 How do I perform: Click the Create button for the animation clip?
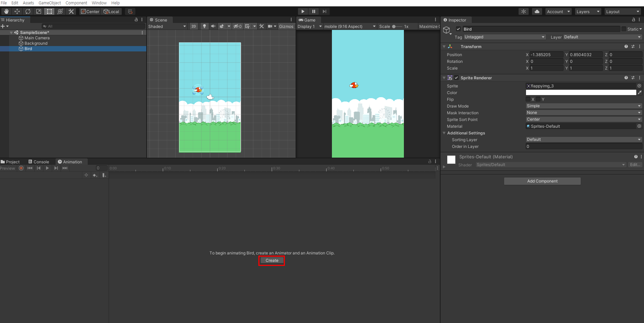(272, 260)
